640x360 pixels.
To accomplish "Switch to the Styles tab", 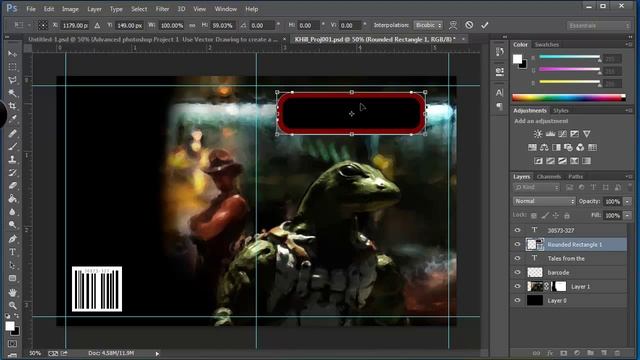I will (560, 111).
